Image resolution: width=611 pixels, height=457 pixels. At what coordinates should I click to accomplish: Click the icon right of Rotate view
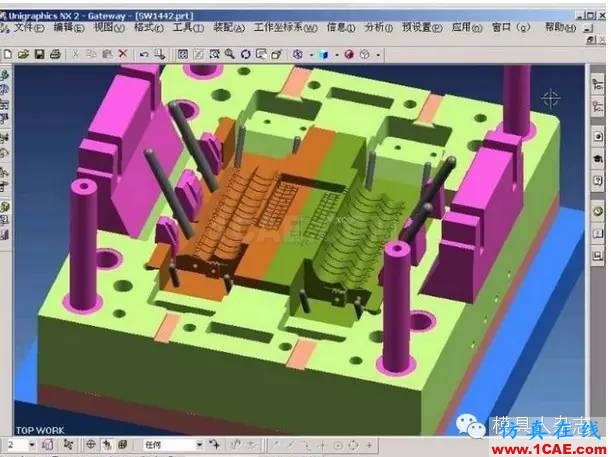(x=261, y=54)
